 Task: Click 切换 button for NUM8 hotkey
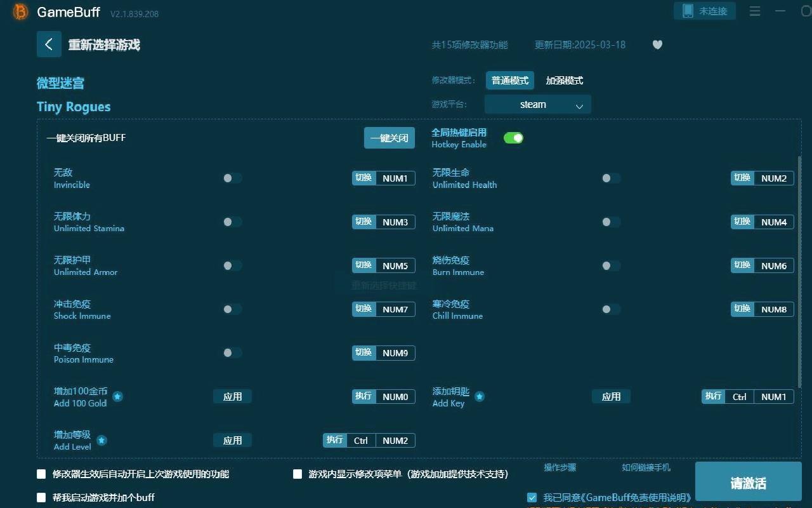pyautogui.click(x=742, y=309)
